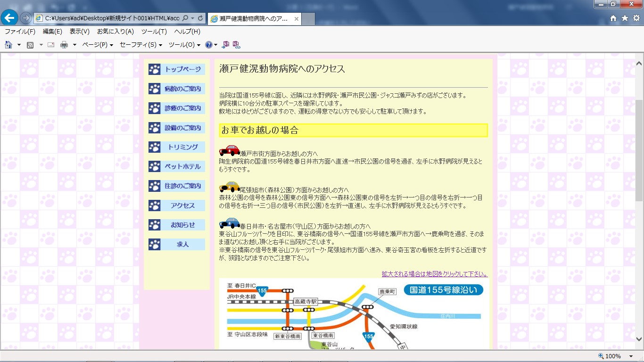Open the トップページ sidebar button
The height and width of the screenshot is (362, 644).
click(x=177, y=69)
